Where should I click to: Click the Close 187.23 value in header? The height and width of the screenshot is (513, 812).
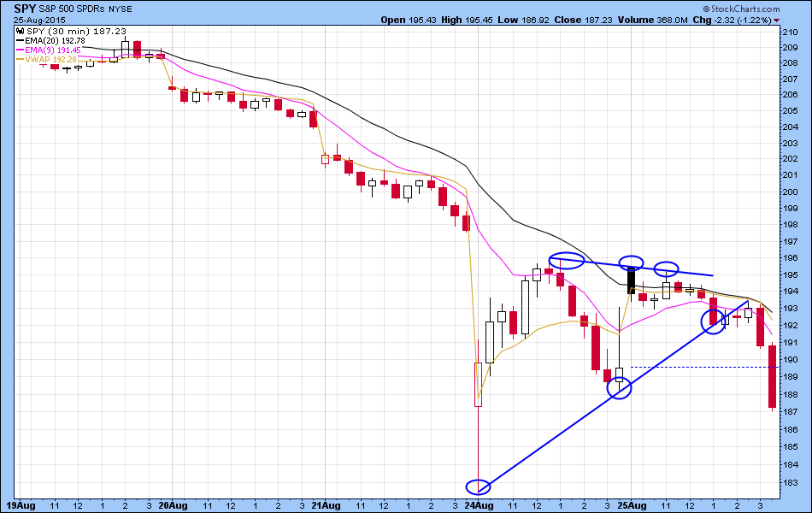pyautogui.click(x=583, y=21)
